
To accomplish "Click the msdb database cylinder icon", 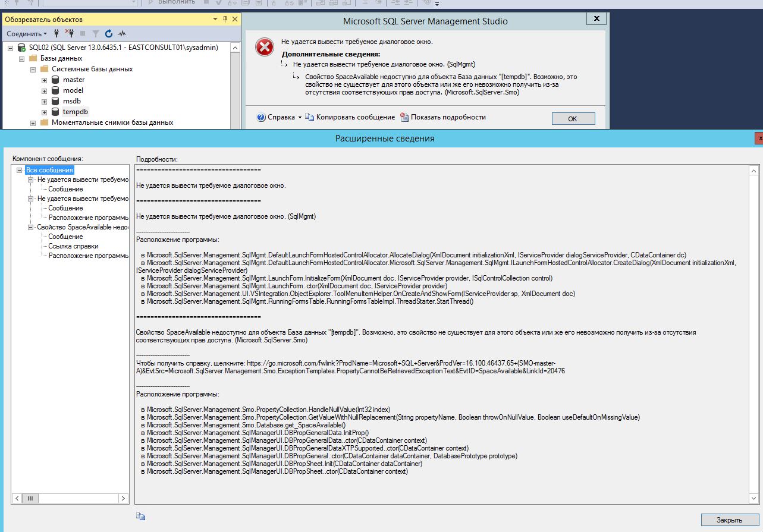I will (55, 101).
